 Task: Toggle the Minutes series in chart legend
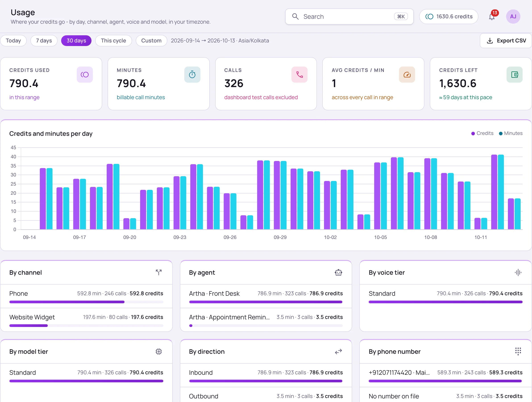coord(511,133)
